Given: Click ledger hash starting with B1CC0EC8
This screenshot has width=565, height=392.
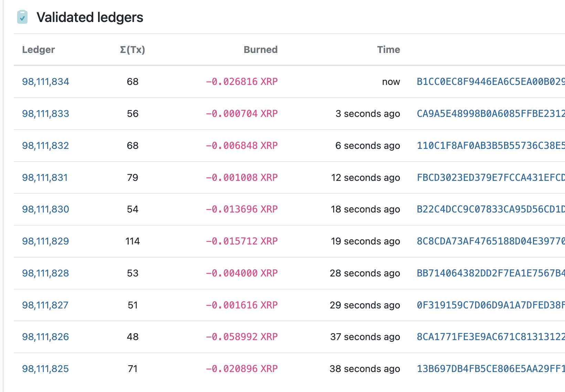Looking at the screenshot, I should (491, 82).
